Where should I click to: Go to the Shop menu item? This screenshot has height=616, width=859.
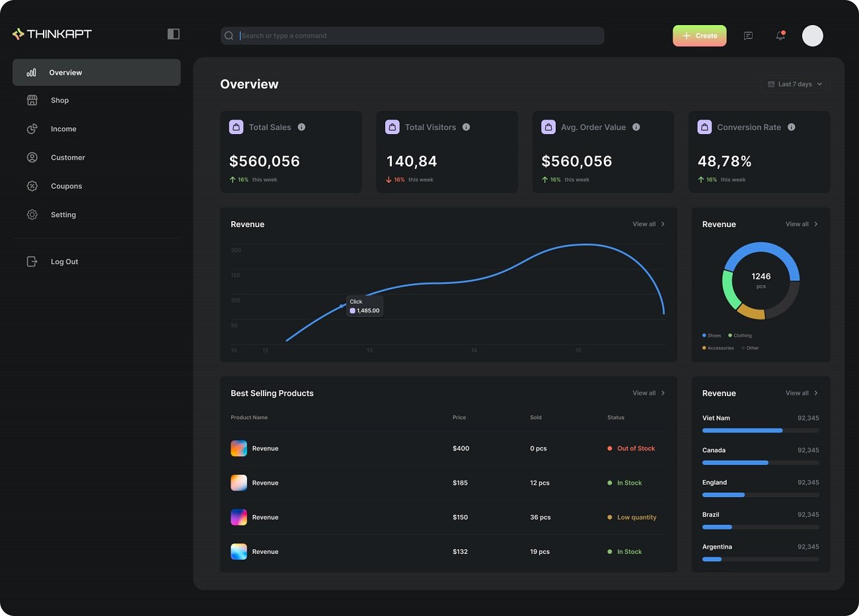click(59, 100)
